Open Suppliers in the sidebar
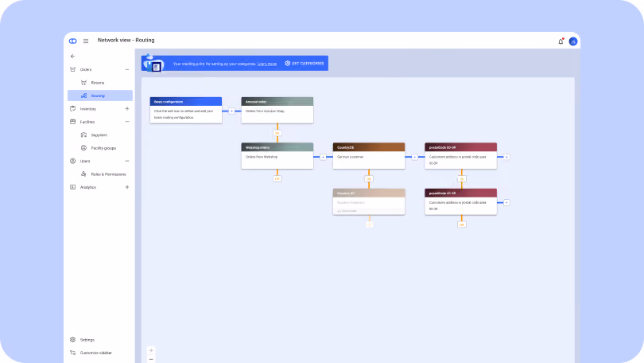Viewport: 644px width, 363px height. pos(100,135)
